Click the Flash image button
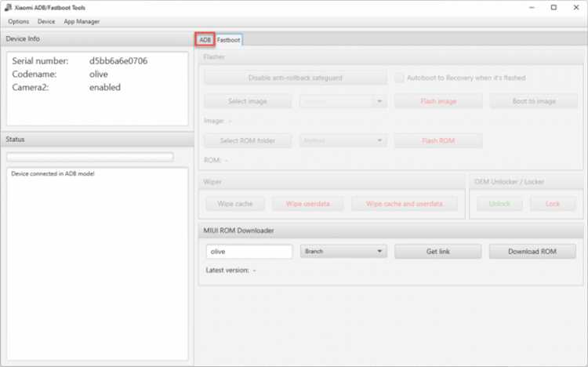 pyautogui.click(x=438, y=101)
